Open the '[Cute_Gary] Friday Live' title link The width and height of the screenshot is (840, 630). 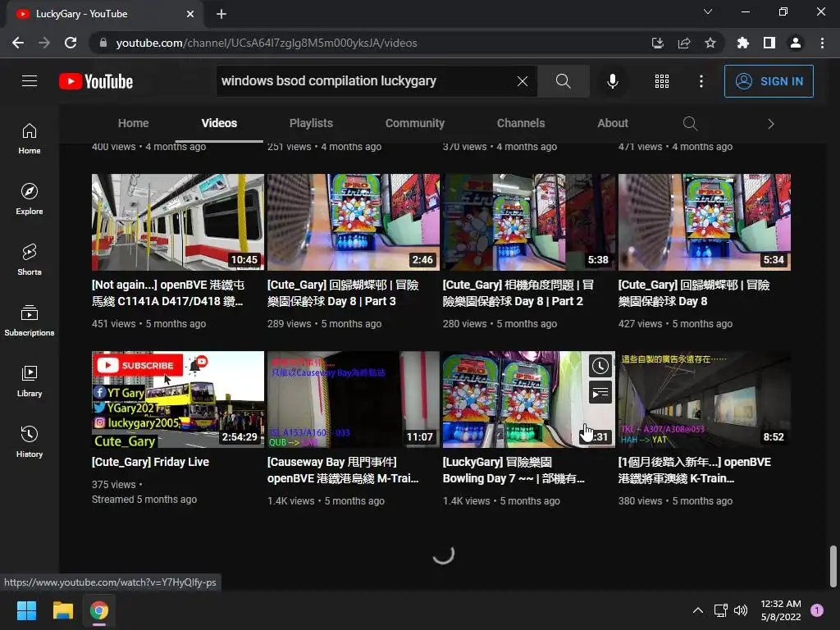[151, 462]
